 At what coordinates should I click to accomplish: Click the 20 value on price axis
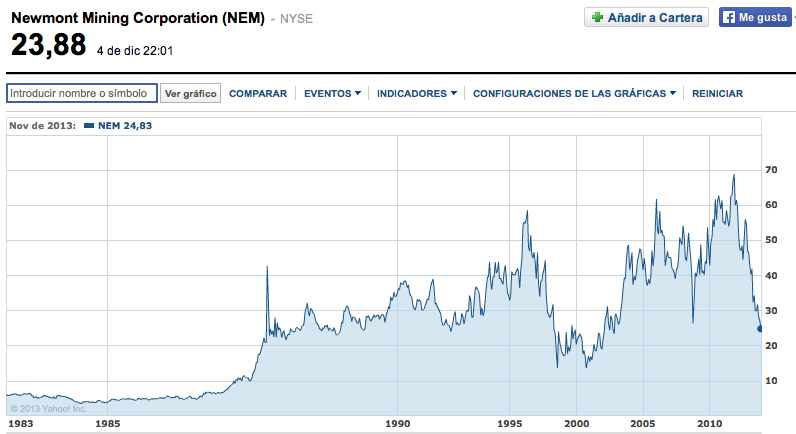tap(771, 346)
